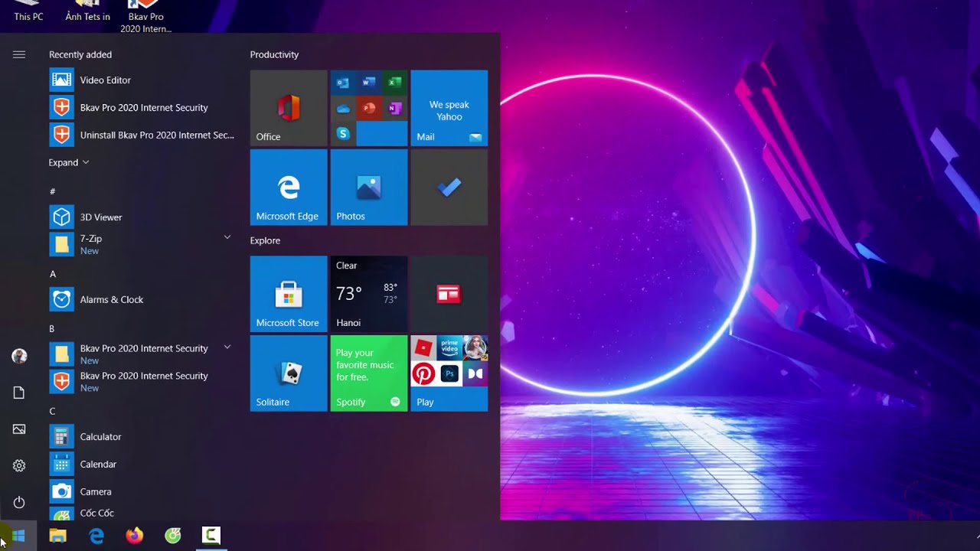Open PowerPoint in Office apps tile
This screenshot has width=980, height=551.
[369, 108]
